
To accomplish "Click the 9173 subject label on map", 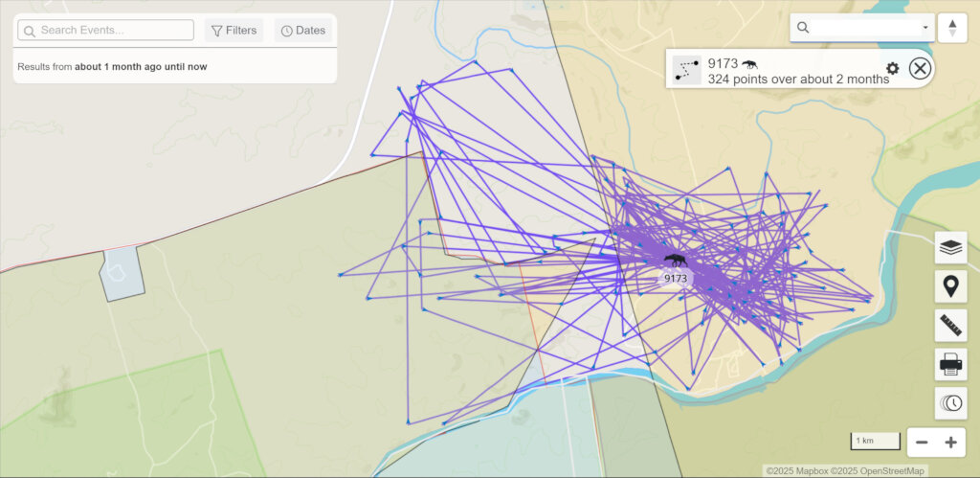I will (676, 279).
